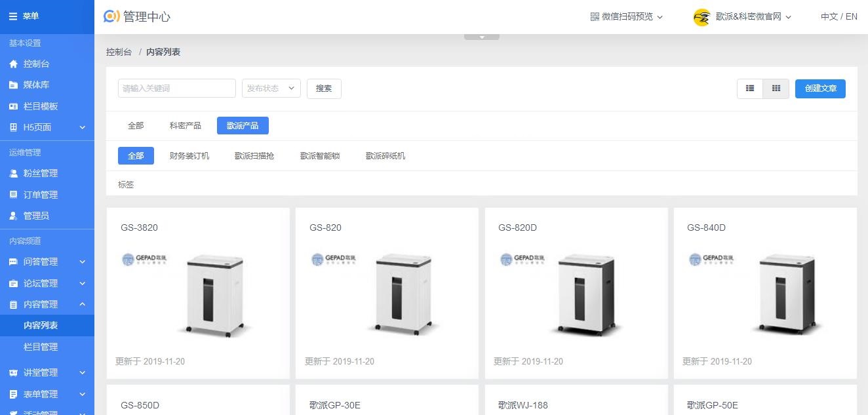The width and height of the screenshot is (868, 415).
Task: Click the 歌派&科密微官网 avatar icon
Action: (x=702, y=17)
